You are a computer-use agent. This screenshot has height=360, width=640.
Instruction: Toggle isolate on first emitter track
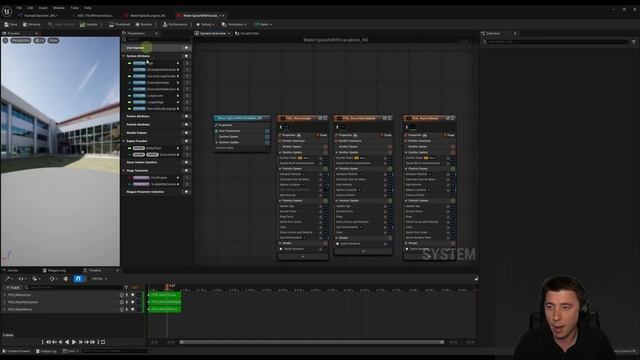(x=122, y=295)
